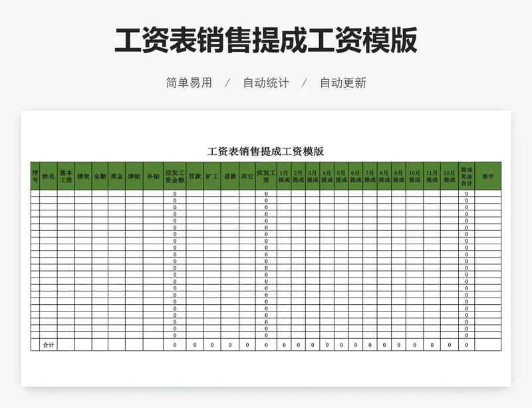Select the 10月提成 column header
Screen dimensions: 532x408
coord(414,176)
